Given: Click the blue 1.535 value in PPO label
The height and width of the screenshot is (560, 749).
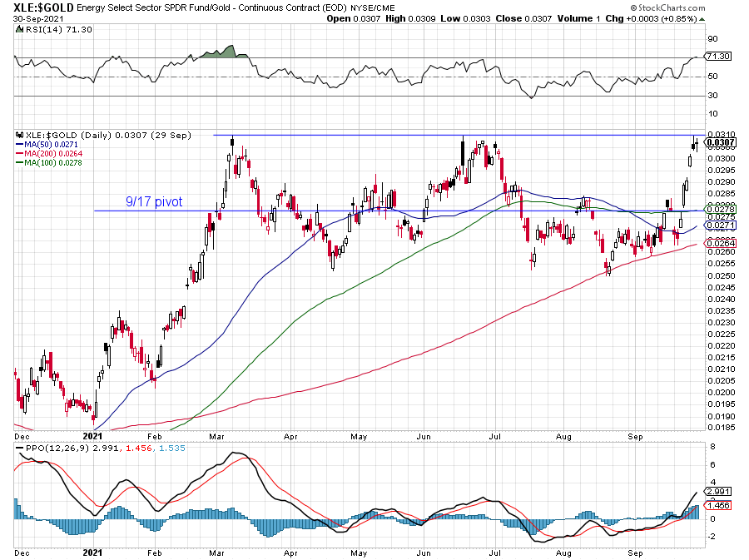Looking at the screenshot, I should [x=172, y=448].
